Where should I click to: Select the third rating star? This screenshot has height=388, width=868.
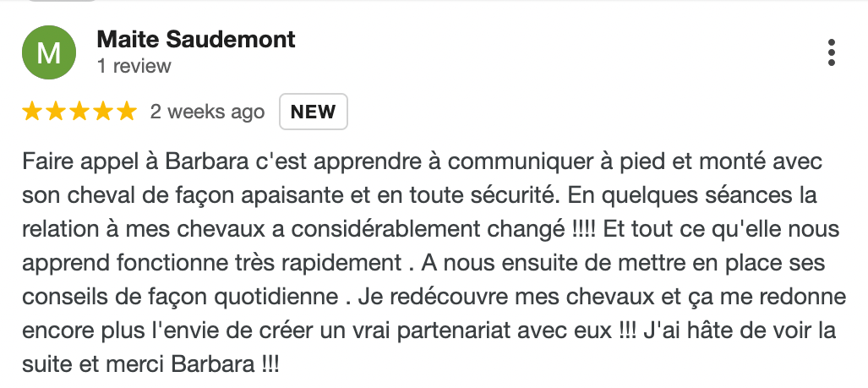79,112
